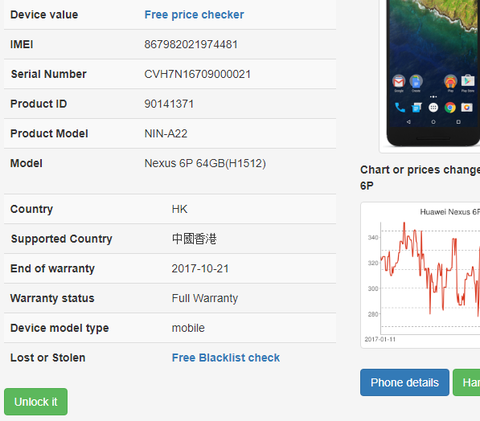
Task: Click the Play Store icon on phone screen
Action: click(x=468, y=81)
